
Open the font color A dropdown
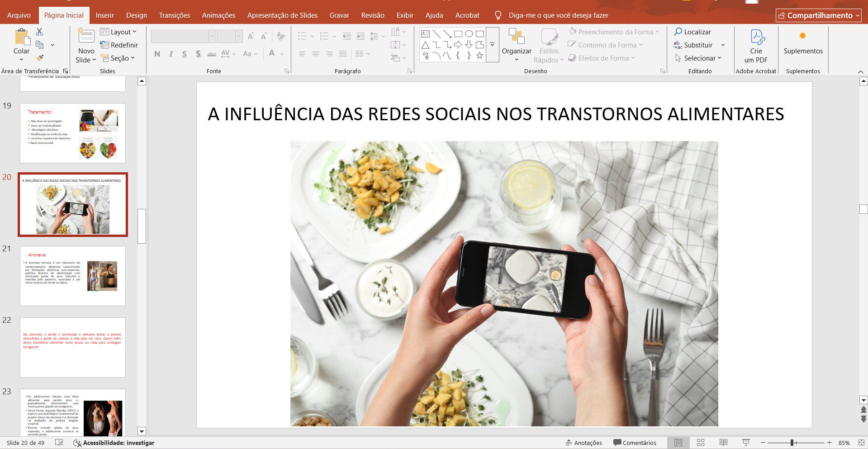[282, 54]
